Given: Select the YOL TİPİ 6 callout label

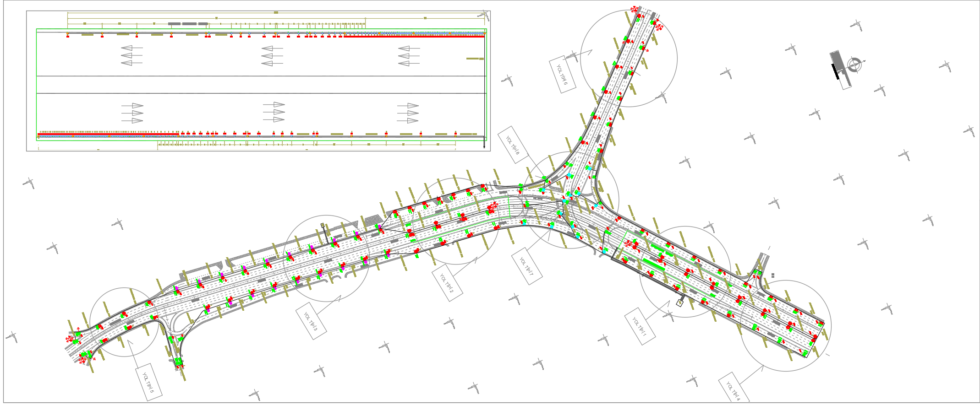Looking at the screenshot, I should (562, 75).
